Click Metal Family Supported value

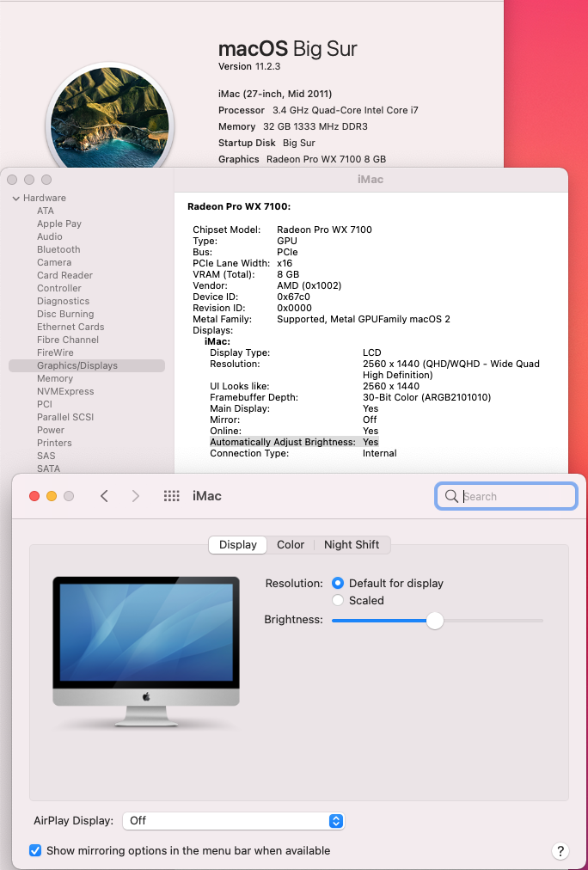click(x=364, y=319)
